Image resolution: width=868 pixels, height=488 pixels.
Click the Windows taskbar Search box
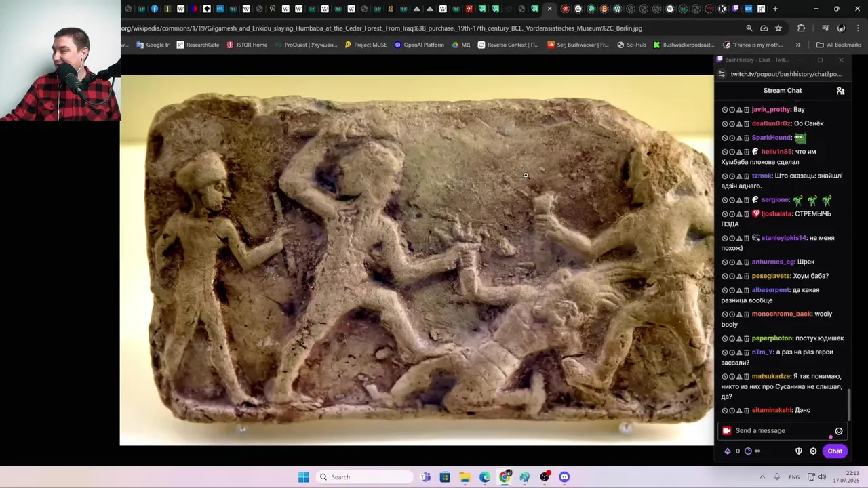coord(366,477)
